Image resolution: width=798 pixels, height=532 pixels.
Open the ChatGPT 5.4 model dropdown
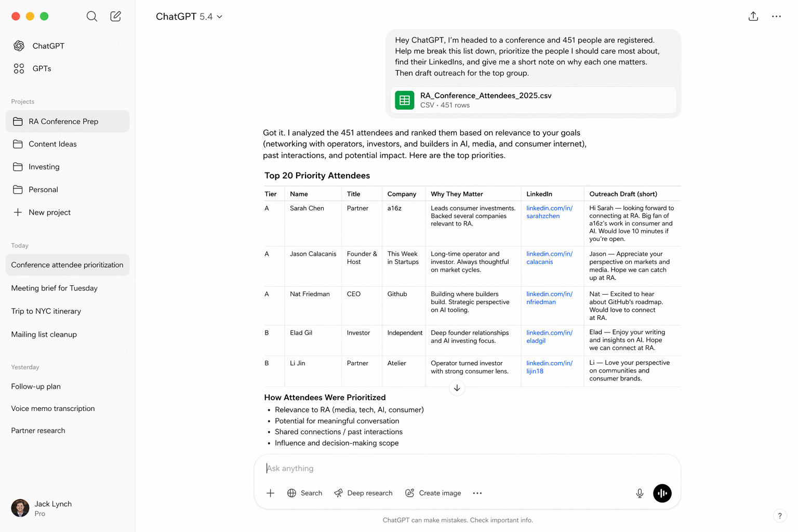189,17
